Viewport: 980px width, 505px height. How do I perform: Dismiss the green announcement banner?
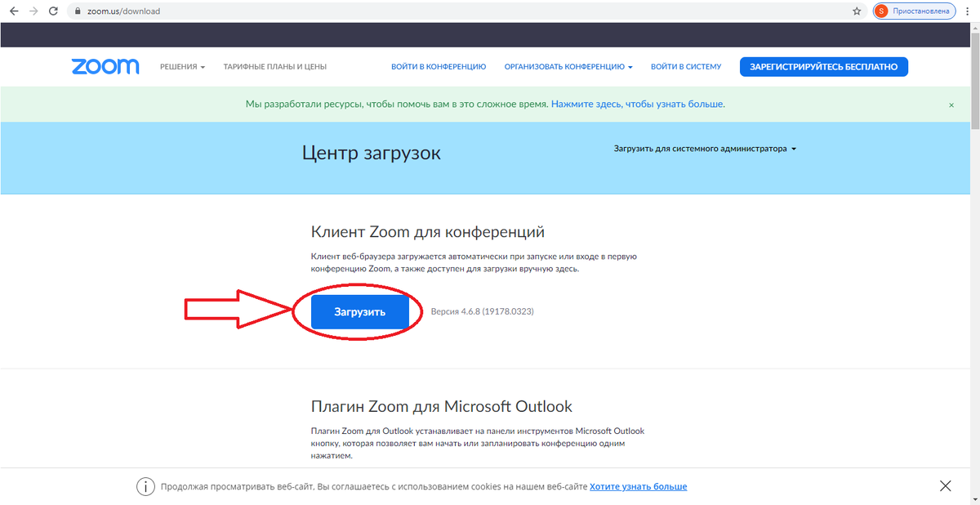point(951,105)
